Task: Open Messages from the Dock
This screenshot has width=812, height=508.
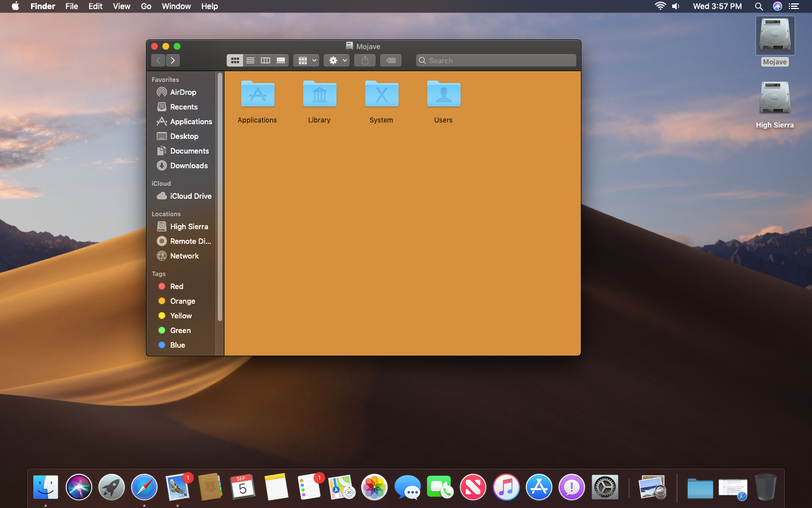Action: 407,487
